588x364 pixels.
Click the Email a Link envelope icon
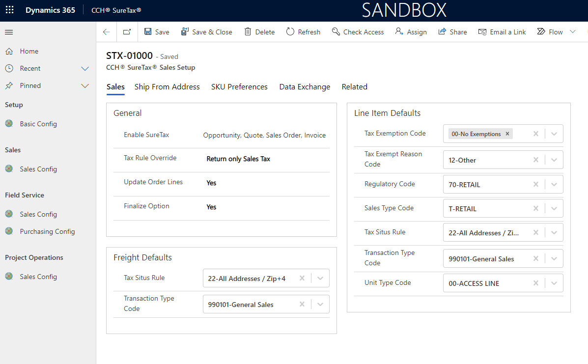pyautogui.click(x=482, y=32)
